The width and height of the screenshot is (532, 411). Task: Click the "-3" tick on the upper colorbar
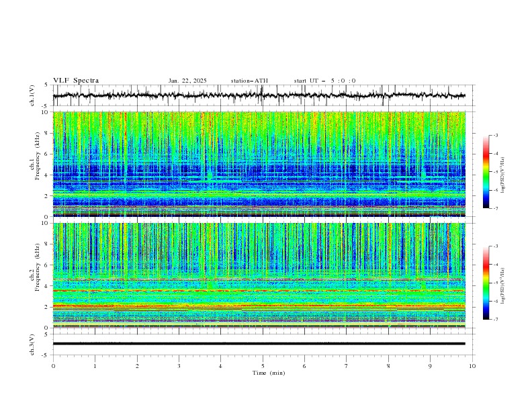(x=495, y=135)
